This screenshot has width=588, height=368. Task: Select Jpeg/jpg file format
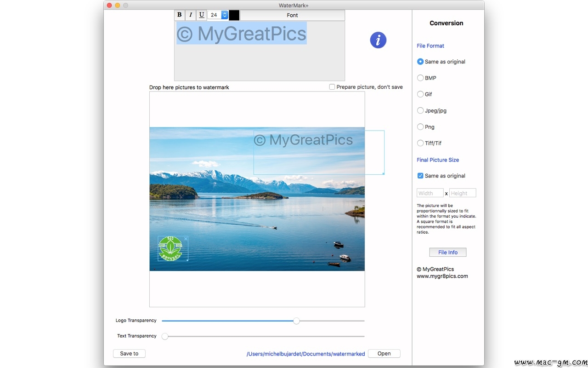[x=420, y=110]
